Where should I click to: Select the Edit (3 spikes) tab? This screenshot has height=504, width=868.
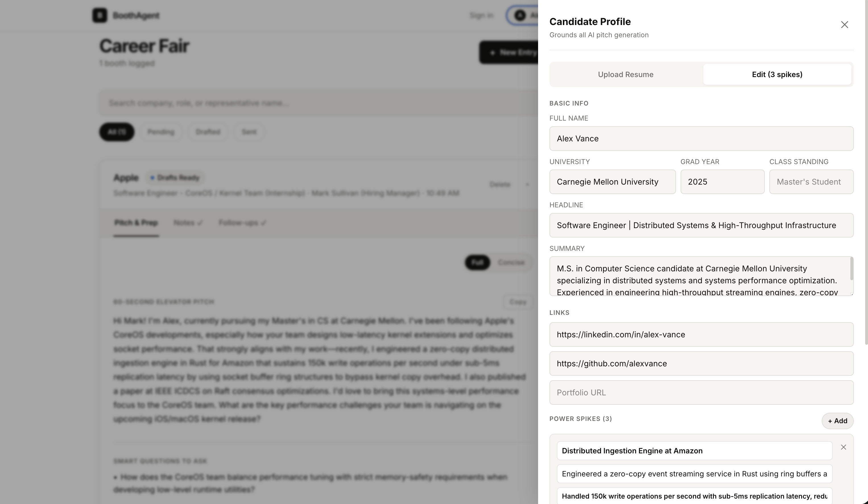[777, 75]
